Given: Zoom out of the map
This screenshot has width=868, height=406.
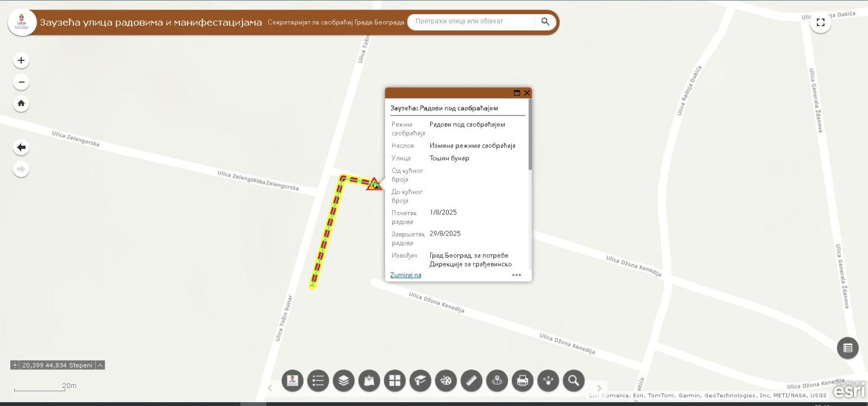Looking at the screenshot, I should tap(21, 82).
